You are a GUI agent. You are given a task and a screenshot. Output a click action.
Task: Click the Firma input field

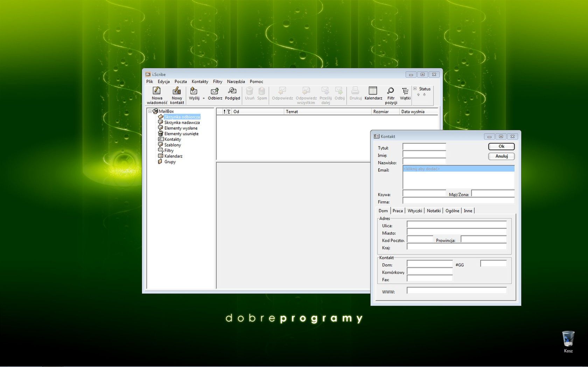click(x=458, y=201)
